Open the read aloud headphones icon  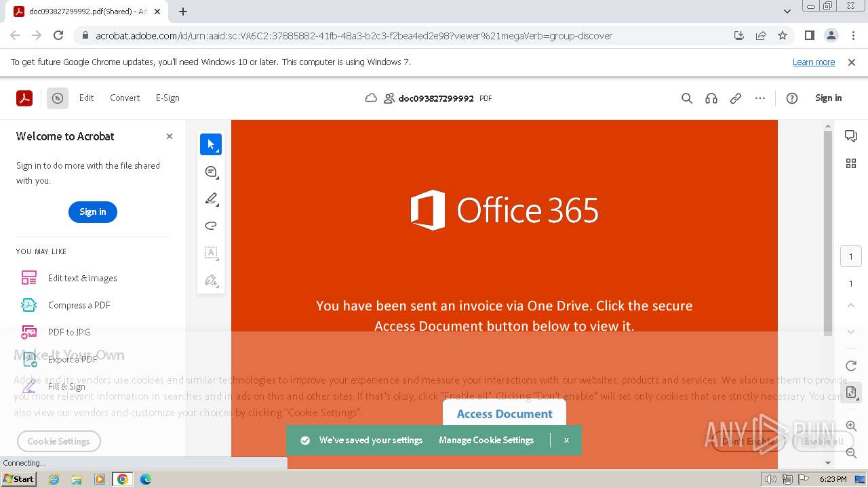[x=711, y=98]
